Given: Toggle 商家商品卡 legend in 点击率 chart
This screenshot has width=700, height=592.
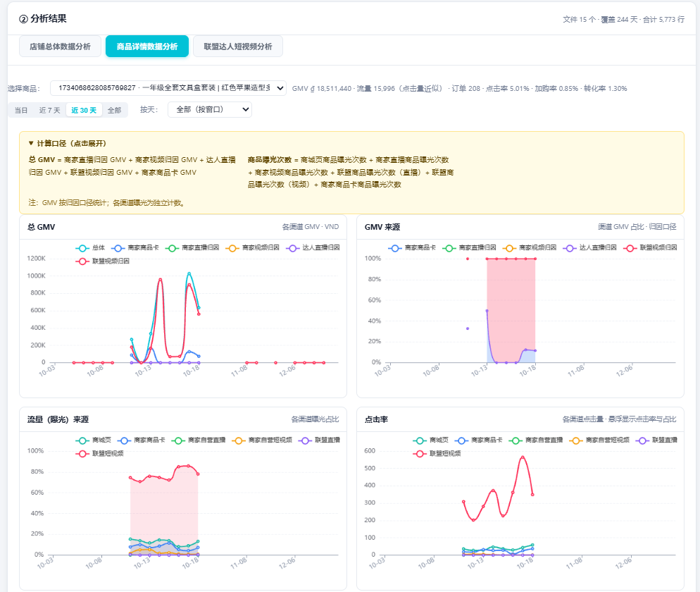Looking at the screenshot, I should 479,440.
